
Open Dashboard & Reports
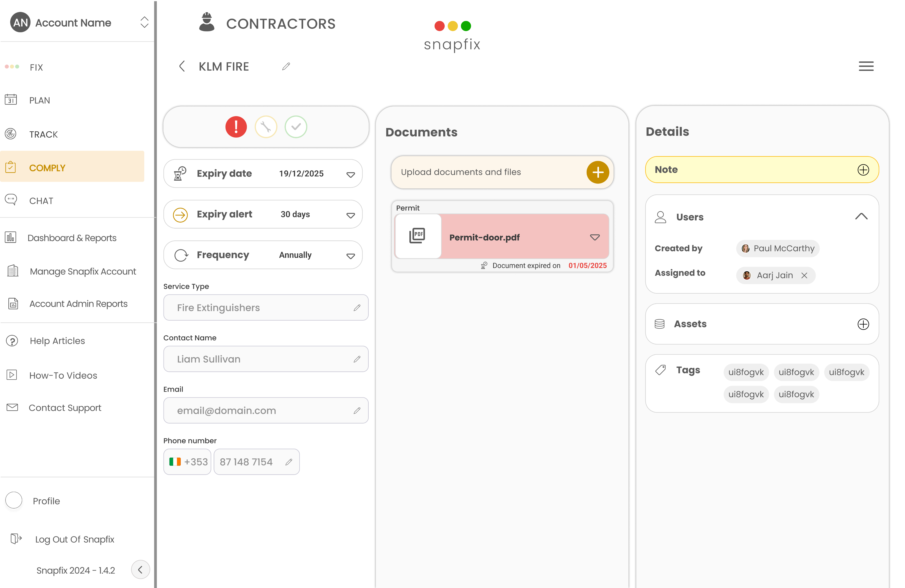tap(72, 238)
